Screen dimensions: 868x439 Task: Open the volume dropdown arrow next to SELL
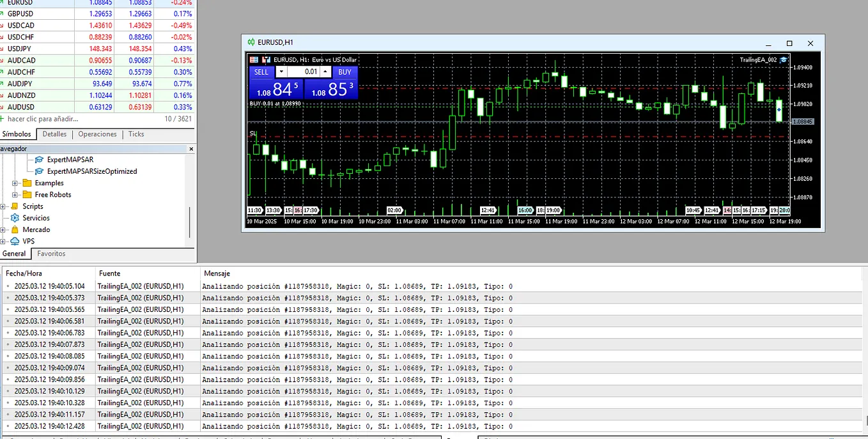281,72
